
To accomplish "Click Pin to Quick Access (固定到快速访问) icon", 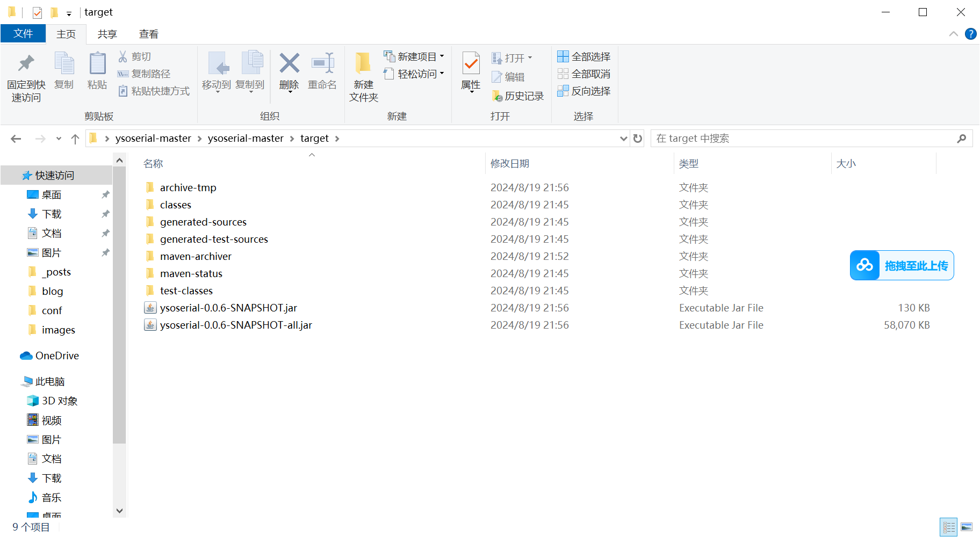I will [x=26, y=64].
